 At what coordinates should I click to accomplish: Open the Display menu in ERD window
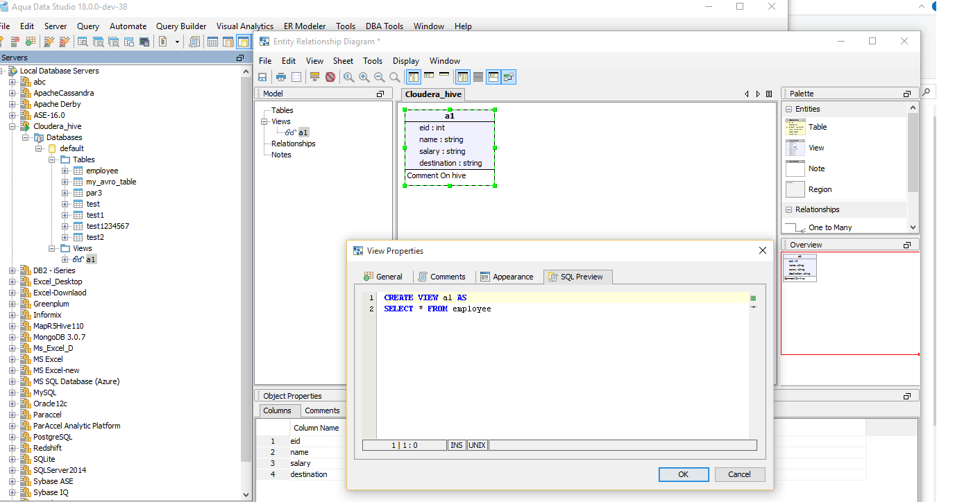point(406,61)
